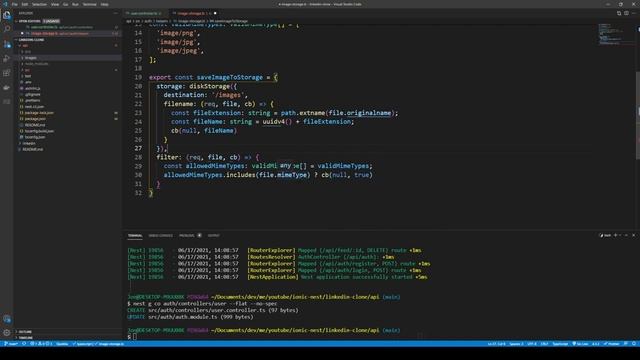The image size is (640, 360).
Task: Select the Problems panel tab
Action: [x=190, y=236]
